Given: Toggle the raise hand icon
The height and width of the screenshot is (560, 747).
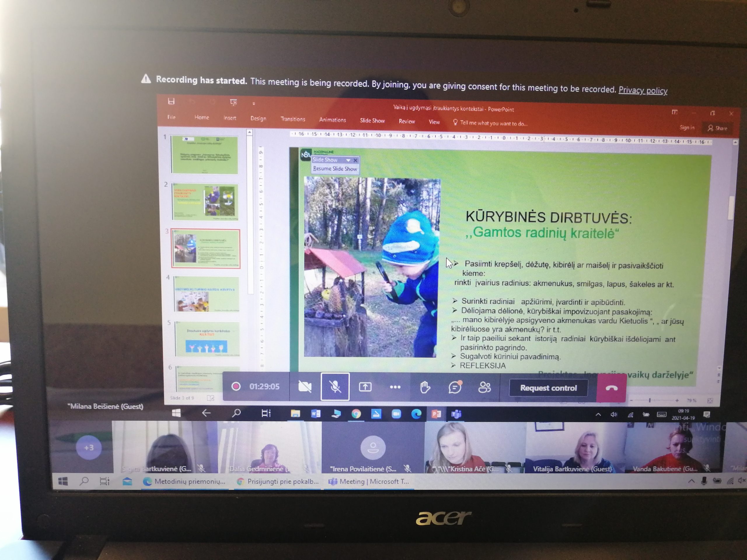Looking at the screenshot, I should tap(425, 387).
